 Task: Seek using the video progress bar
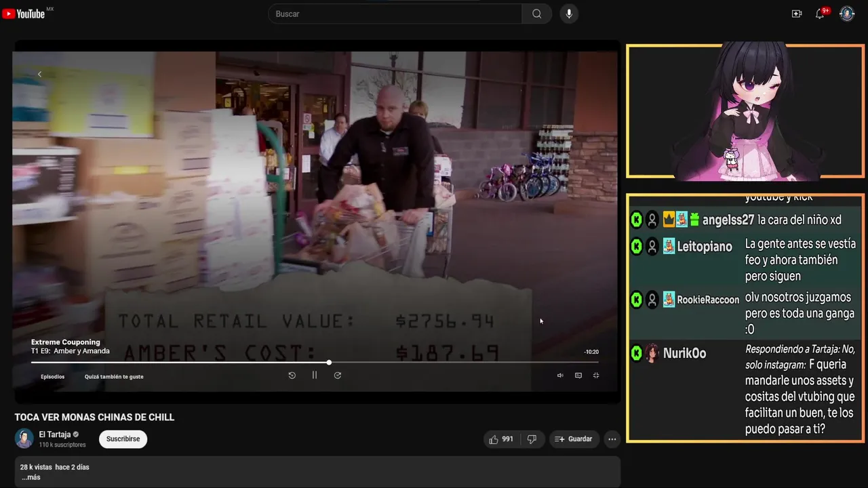coord(315,363)
